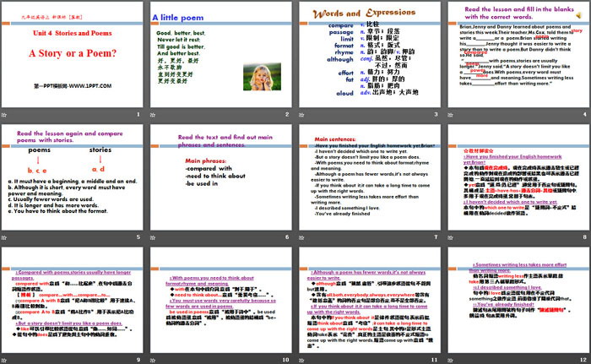Screen dimensions: 591x364
Task: Click the animation star icon under slide 1
Action: click(x=4, y=115)
